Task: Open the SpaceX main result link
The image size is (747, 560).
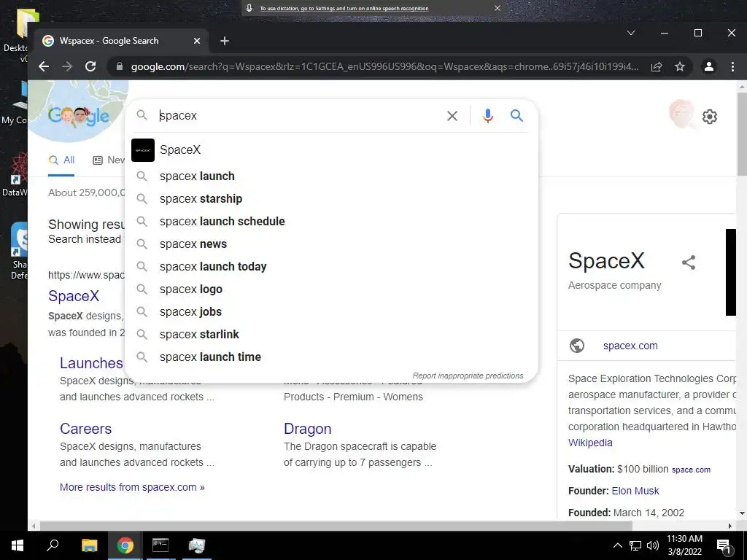Action: [74, 296]
